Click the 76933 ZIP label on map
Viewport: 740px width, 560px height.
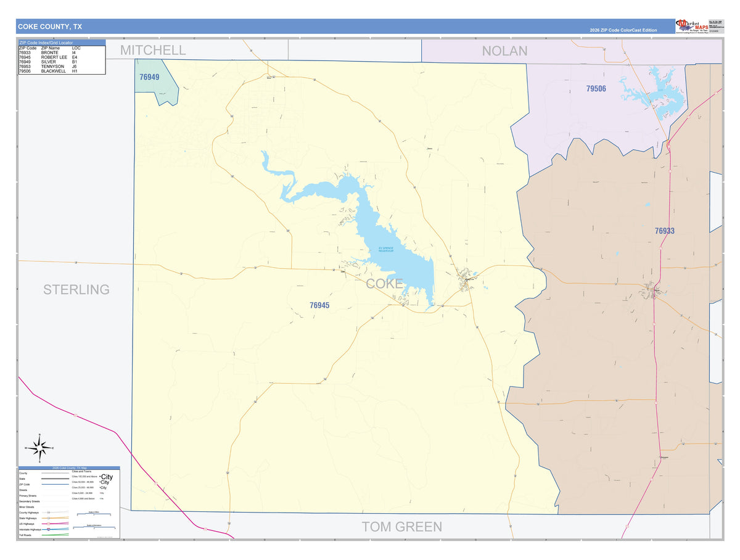[665, 231]
